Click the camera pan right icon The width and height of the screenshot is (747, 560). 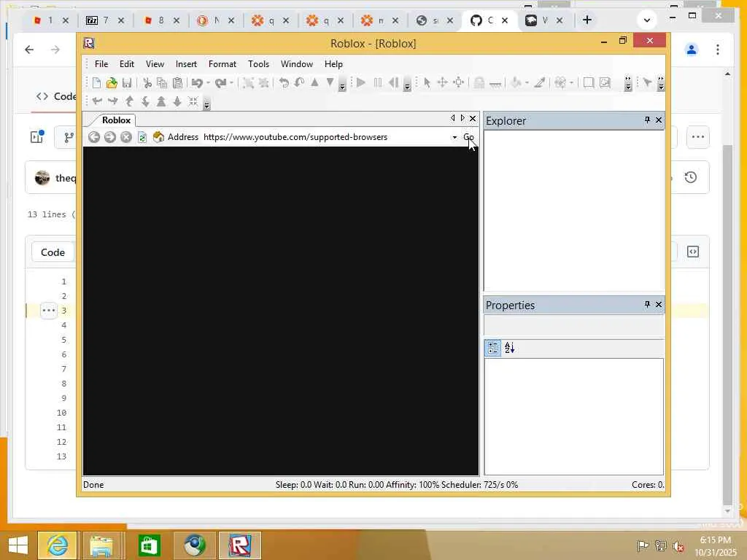(113, 101)
